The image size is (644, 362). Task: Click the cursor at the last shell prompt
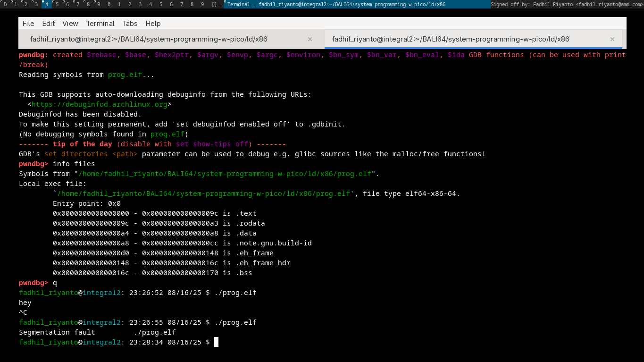pos(216,342)
